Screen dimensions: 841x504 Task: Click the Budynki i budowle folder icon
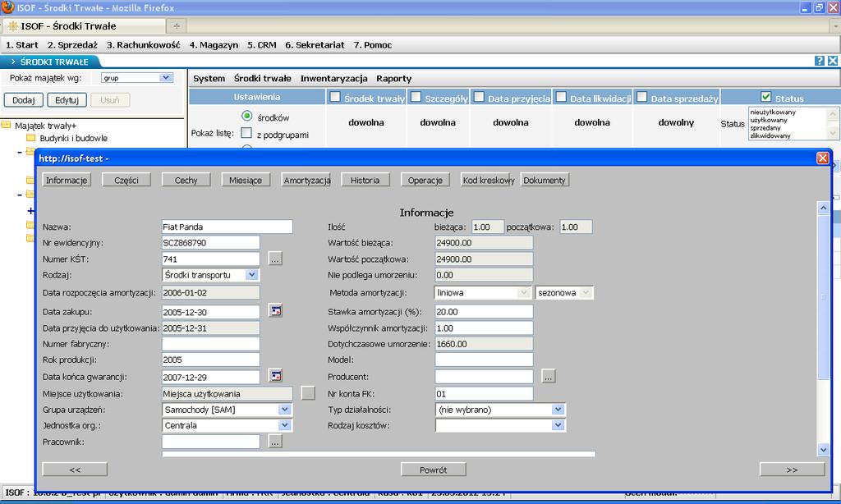point(30,138)
